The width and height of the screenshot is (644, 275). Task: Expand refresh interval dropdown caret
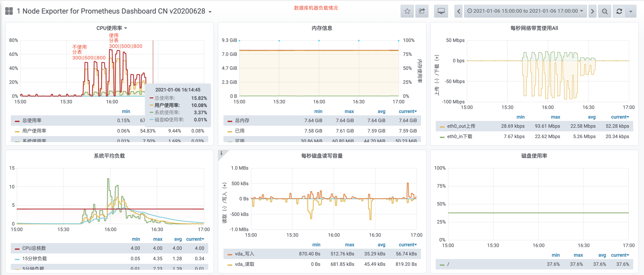[x=631, y=11]
